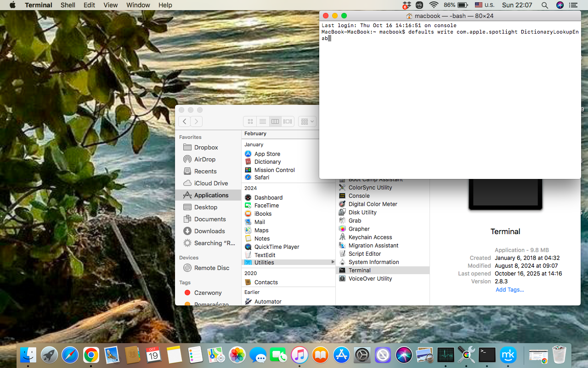Switch Finder to list view
588x368 pixels.
tap(262, 121)
